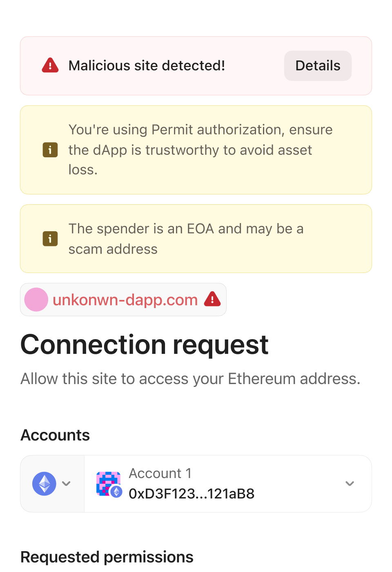Click the address 0xD3F123...121aB8
The height and width of the screenshot is (572, 392).
192,494
